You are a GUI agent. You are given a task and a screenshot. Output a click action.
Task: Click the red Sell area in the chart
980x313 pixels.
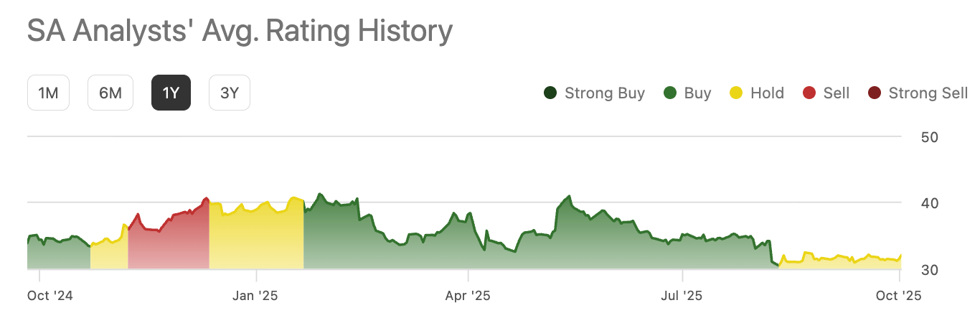169,244
